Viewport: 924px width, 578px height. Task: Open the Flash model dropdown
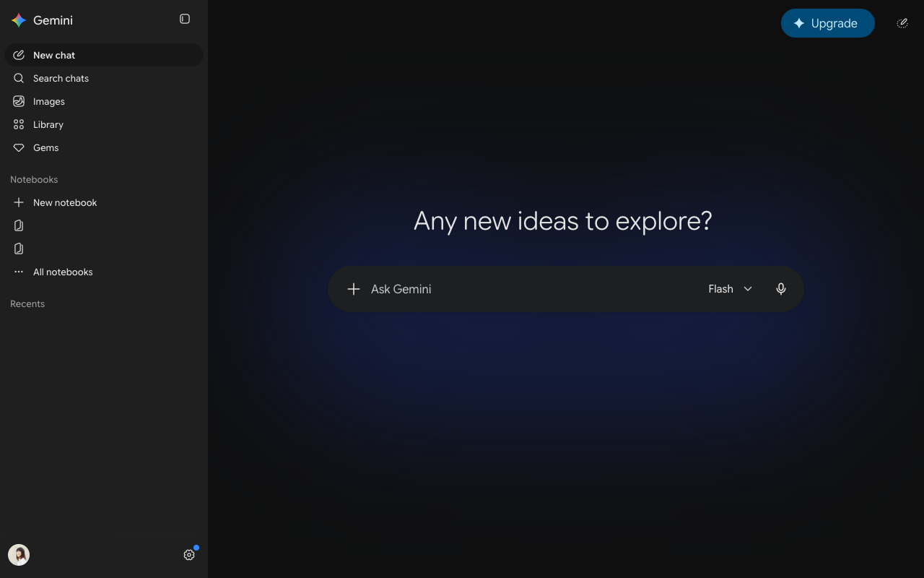pos(731,289)
